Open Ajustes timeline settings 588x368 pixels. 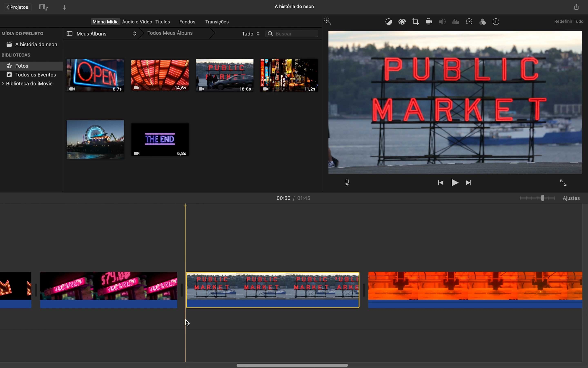(571, 198)
